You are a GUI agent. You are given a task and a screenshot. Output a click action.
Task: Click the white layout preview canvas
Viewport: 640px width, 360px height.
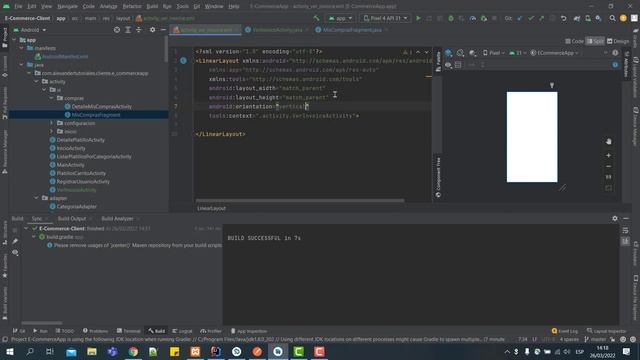532,137
